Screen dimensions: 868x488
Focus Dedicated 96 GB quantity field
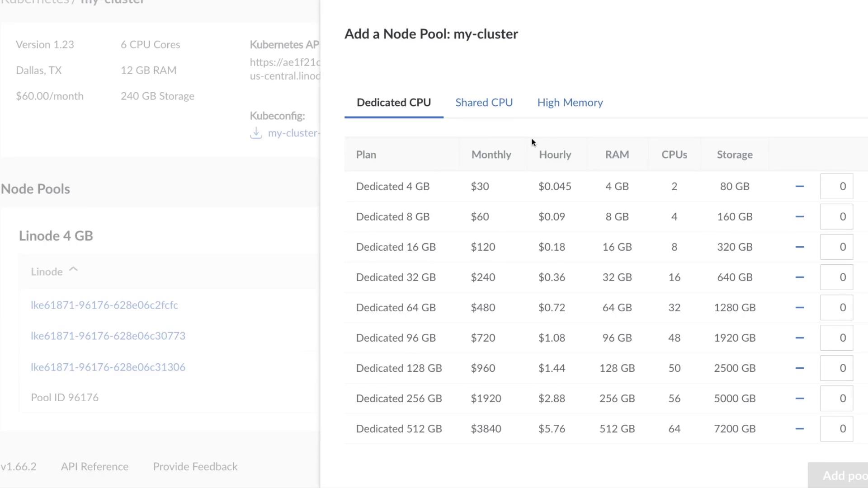836,338
